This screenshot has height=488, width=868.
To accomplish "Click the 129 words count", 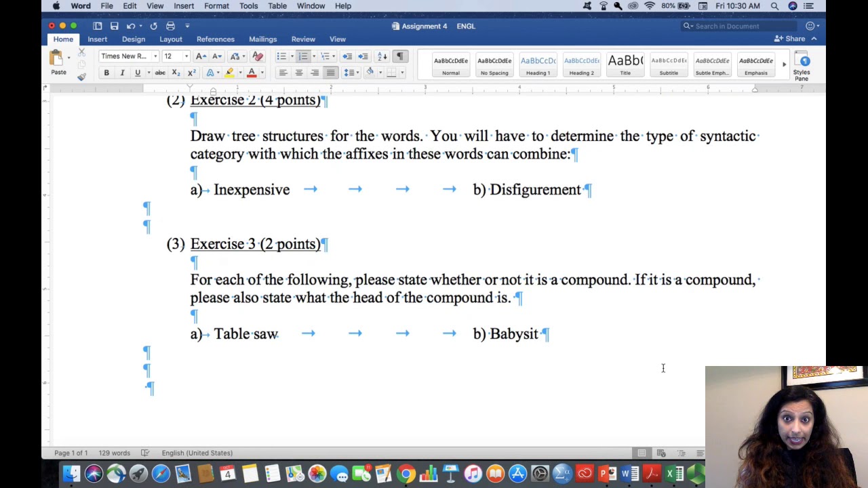I will click(x=115, y=453).
